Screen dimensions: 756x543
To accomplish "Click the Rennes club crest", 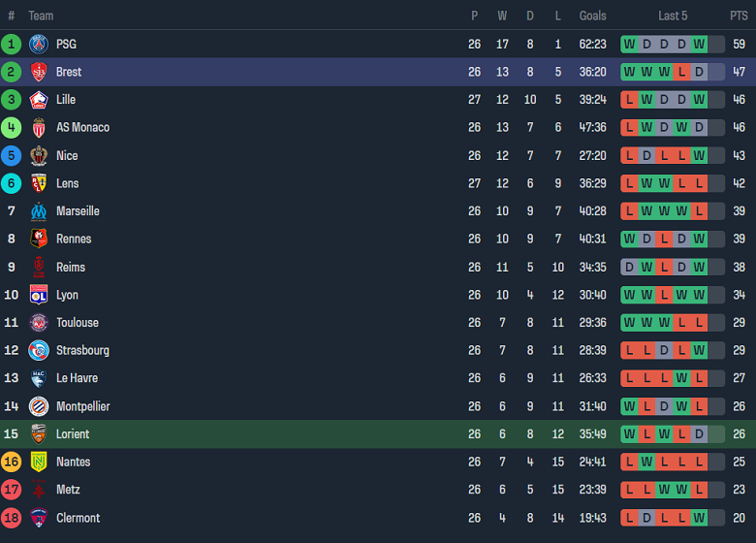I will (x=39, y=239).
